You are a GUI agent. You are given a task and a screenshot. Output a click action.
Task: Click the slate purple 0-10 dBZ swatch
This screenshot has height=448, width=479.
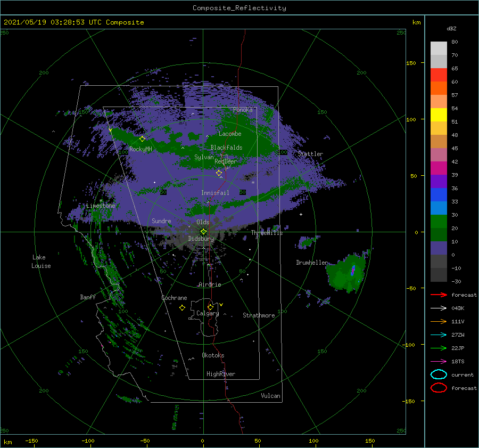[439, 248]
